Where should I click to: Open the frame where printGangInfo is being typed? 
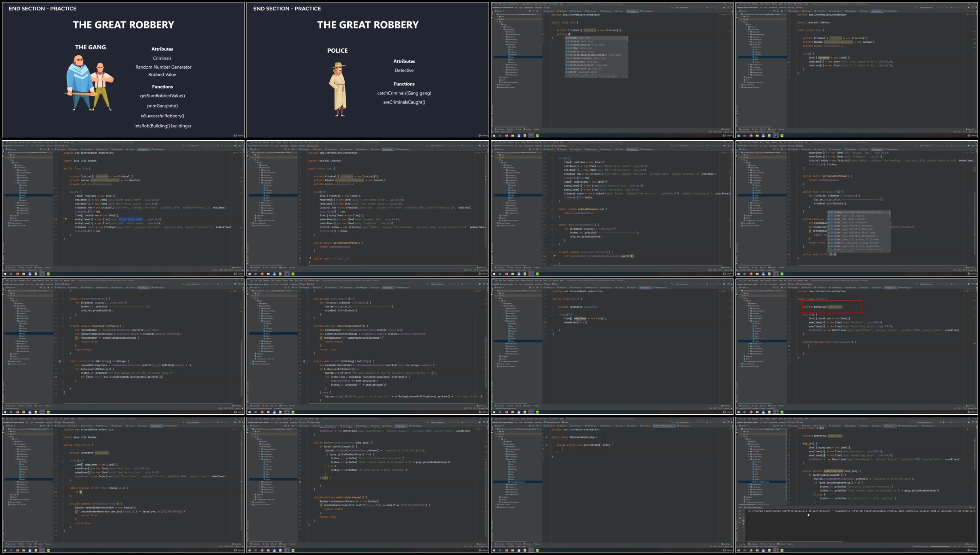368,209
